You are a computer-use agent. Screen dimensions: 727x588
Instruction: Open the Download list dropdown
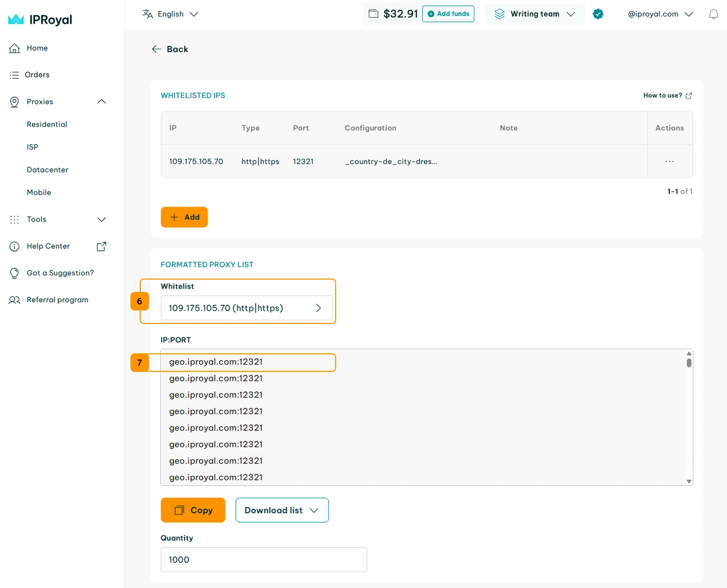coord(282,510)
